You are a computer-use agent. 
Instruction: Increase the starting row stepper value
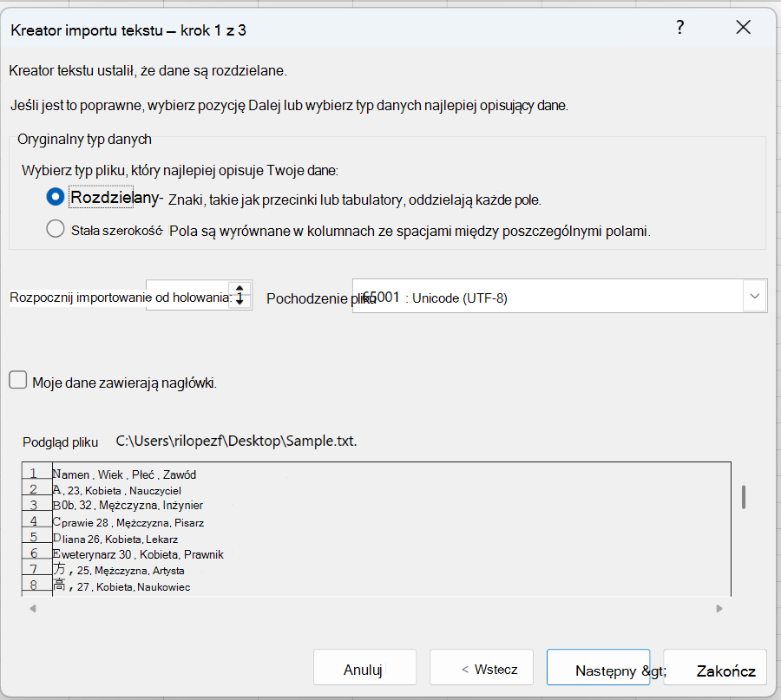coord(240,289)
